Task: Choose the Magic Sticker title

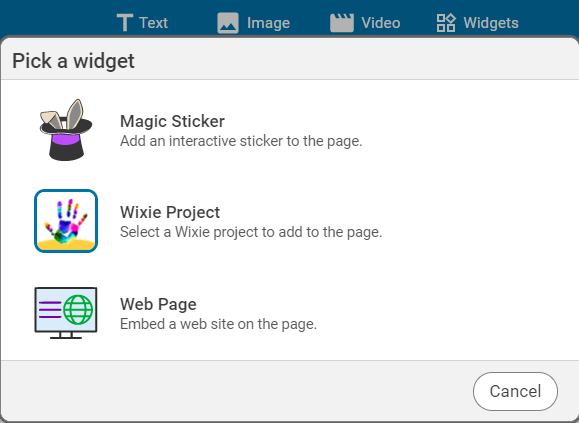Action: pos(172,121)
